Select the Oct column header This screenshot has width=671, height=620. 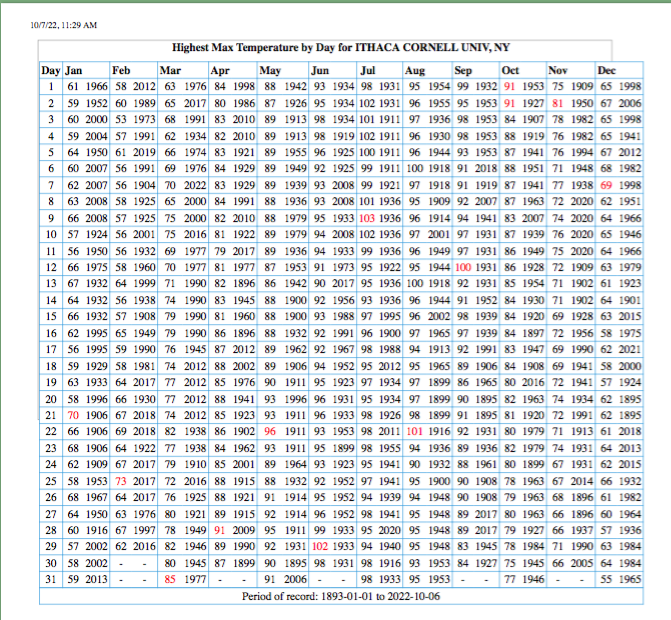point(511,71)
